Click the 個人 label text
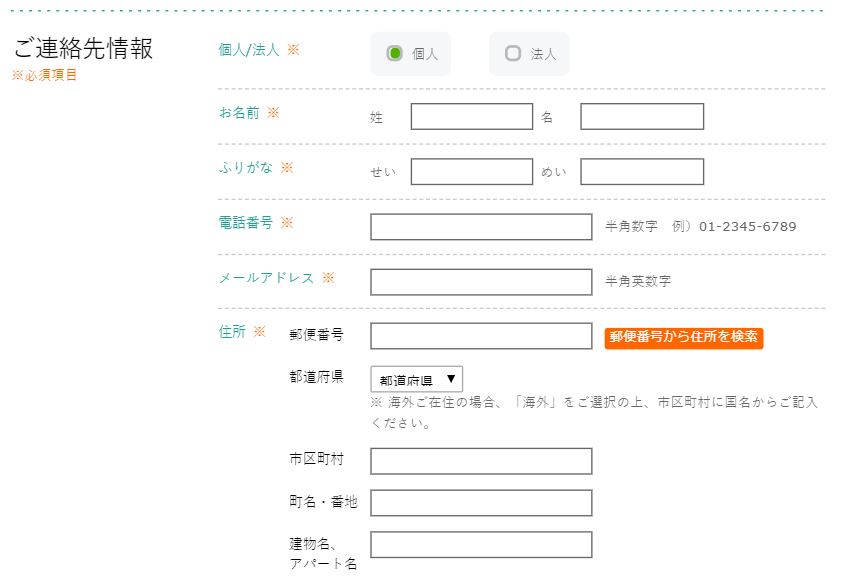Viewport: 844px width, 587px height. tap(425, 54)
